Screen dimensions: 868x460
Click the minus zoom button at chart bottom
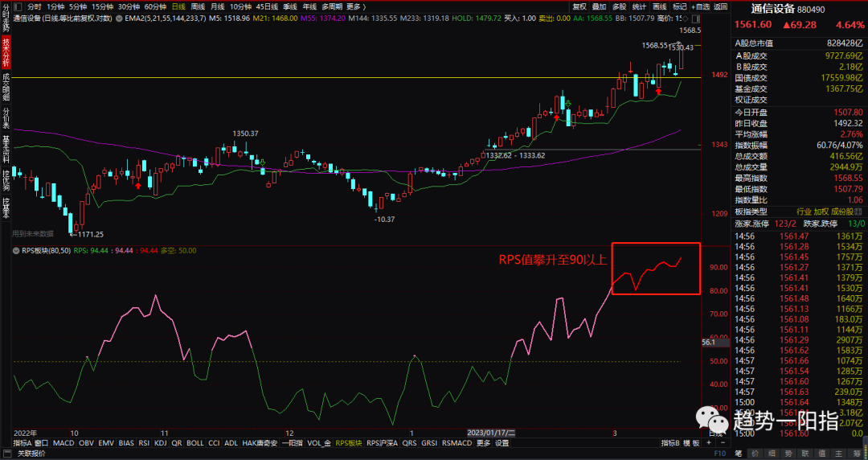coord(723,443)
